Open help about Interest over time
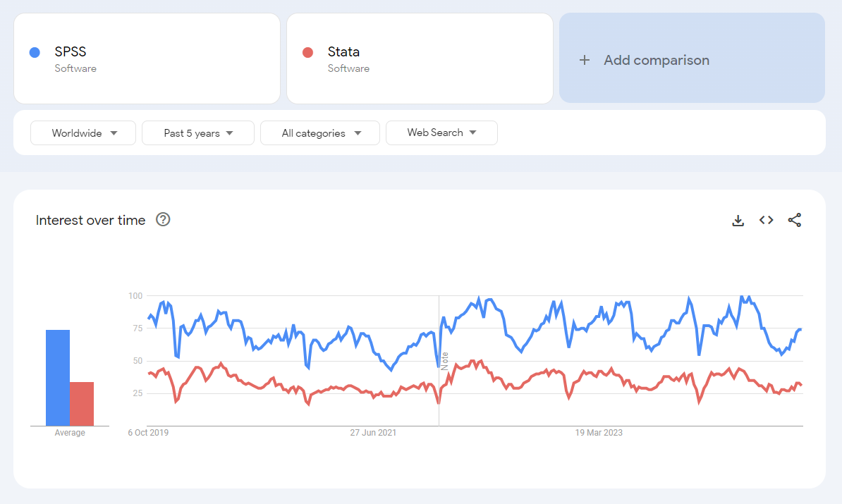The height and width of the screenshot is (504, 842). point(163,219)
